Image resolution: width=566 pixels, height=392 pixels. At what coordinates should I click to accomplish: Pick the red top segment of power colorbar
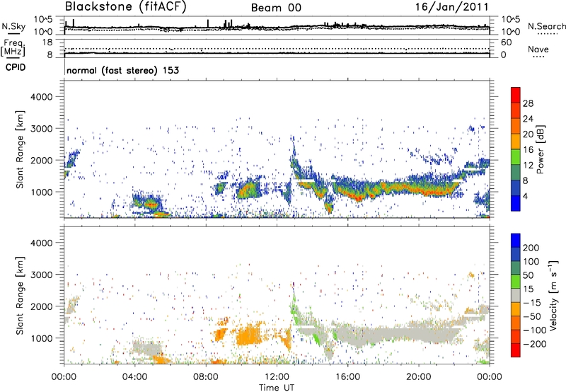[x=516, y=95]
